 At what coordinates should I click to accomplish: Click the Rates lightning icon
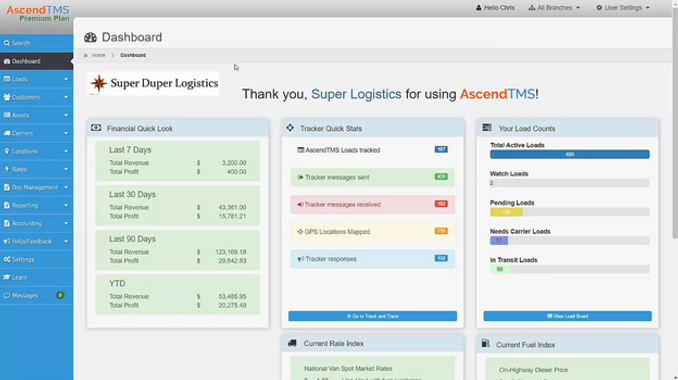click(x=7, y=169)
